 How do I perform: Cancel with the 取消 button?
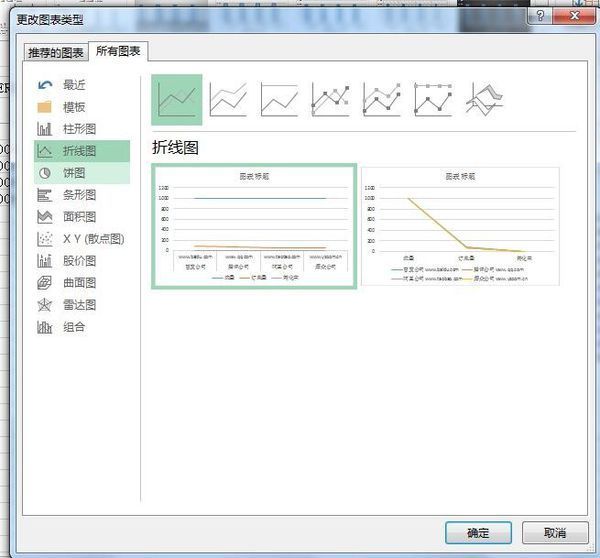555,533
